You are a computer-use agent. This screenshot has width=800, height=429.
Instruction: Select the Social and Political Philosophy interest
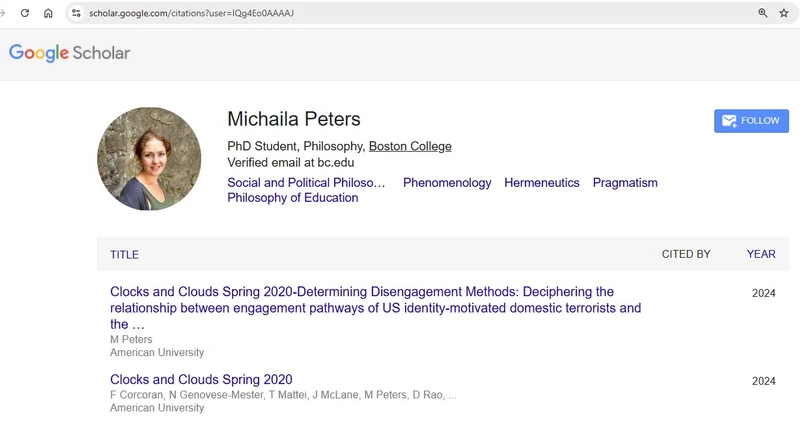click(x=306, y=183)
